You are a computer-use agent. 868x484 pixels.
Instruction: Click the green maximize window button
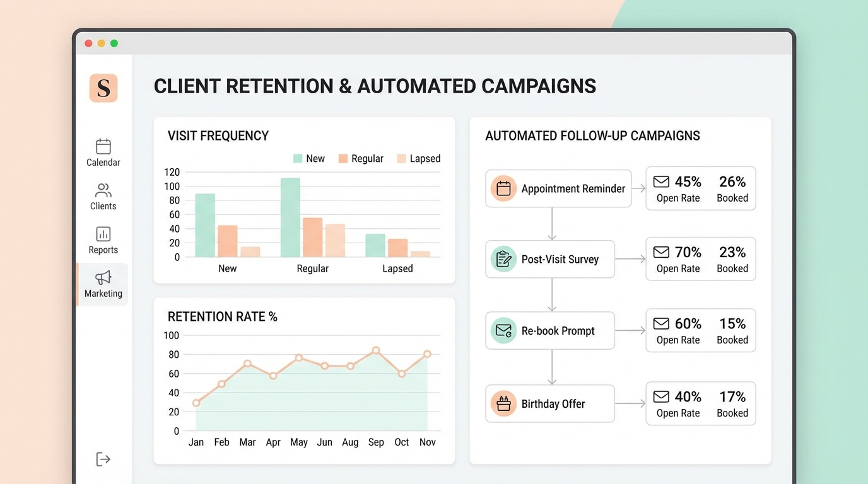click(x=114, y=43)
